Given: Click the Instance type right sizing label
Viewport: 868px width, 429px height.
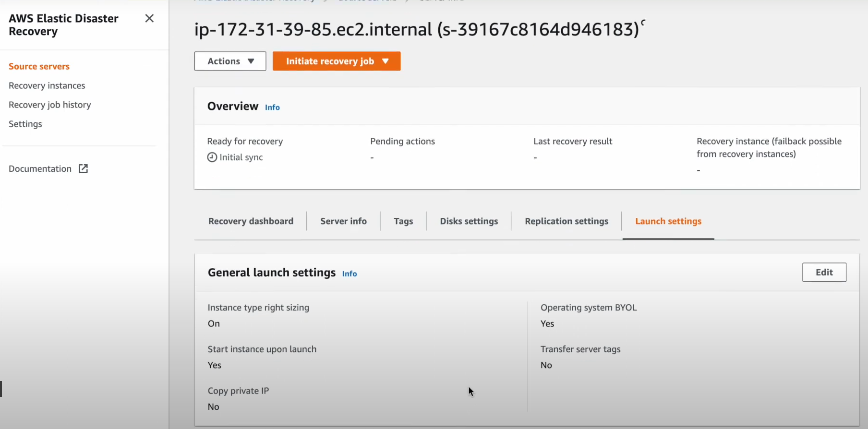Looking at the screenshot, I should [258, 308].
